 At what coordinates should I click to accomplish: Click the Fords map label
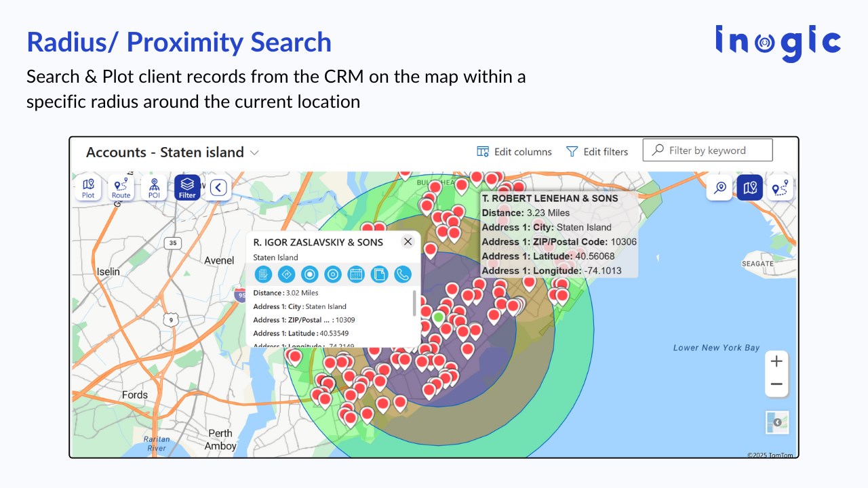click(x=135, y=395)
